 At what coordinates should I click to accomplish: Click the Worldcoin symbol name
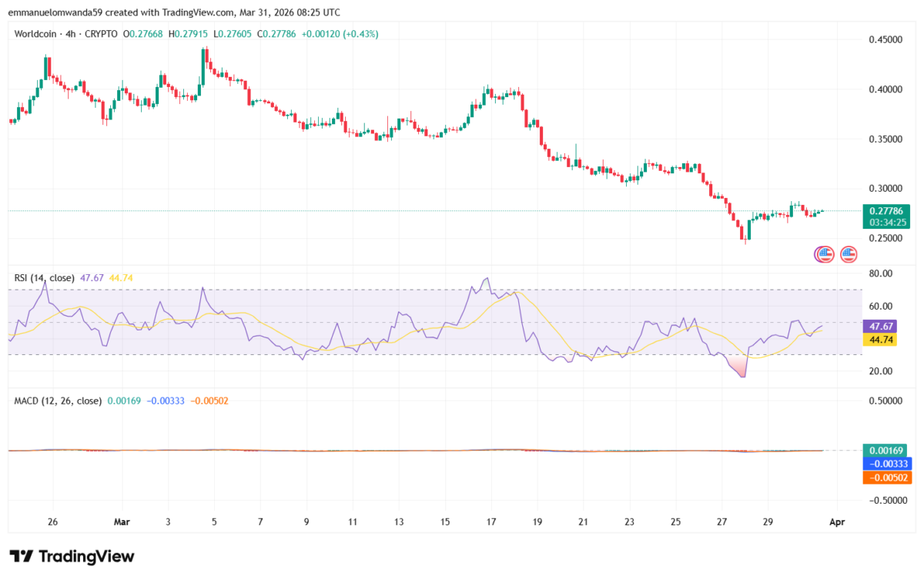coord(36,34)
